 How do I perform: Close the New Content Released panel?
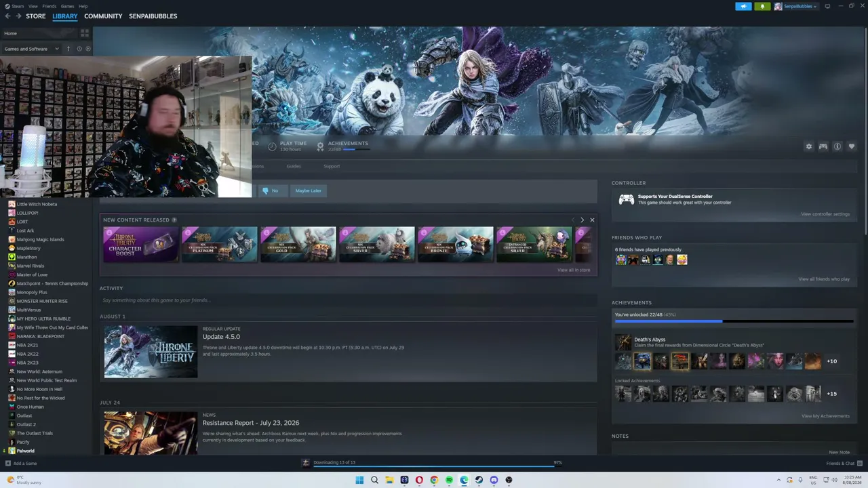pyautogui.click(x=592, y=220)
